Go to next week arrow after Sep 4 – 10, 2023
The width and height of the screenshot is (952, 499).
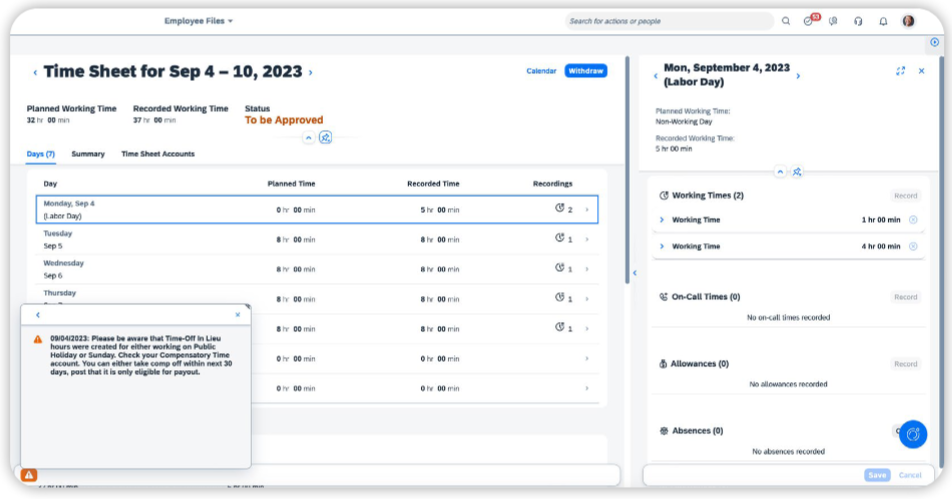point(311,72)
